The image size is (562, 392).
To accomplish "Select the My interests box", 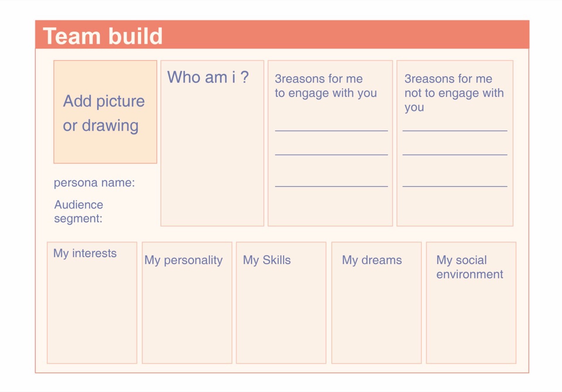I will click(92, 303).
